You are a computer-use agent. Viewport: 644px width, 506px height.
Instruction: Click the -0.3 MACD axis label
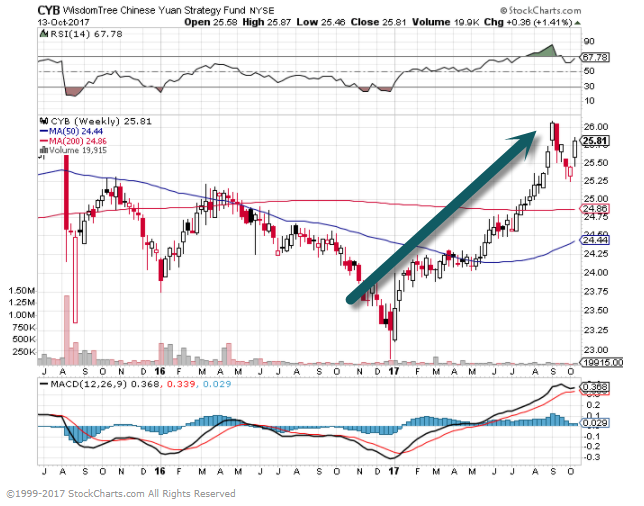tap(592, 457)
